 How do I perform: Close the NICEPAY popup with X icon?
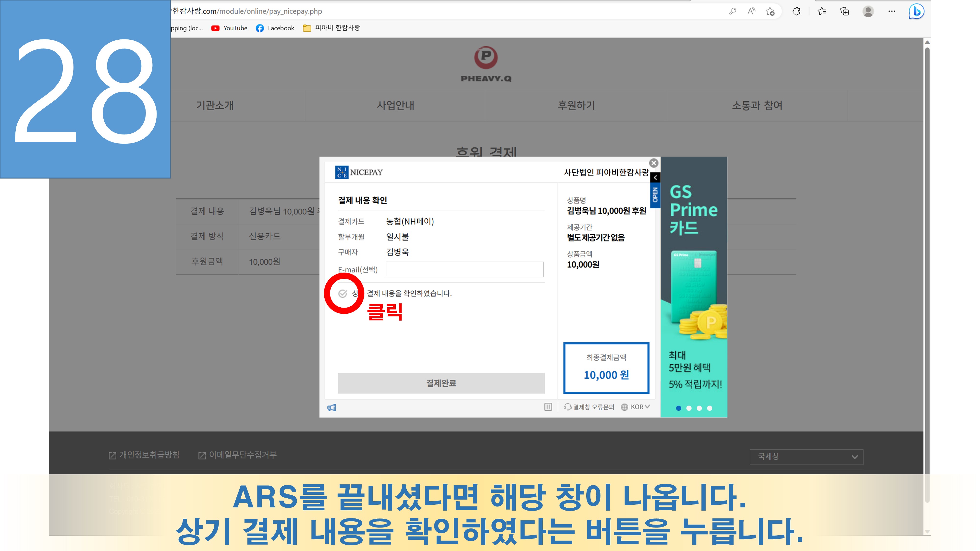pyautogui.click(x=654, y=163)
